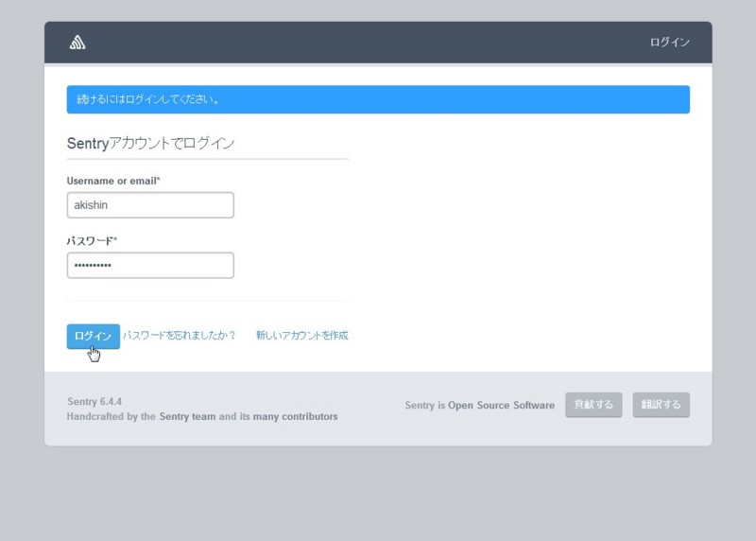Focus the Username or email field
Viewport: 756px width, 541px height.
[x=150, y=205]
